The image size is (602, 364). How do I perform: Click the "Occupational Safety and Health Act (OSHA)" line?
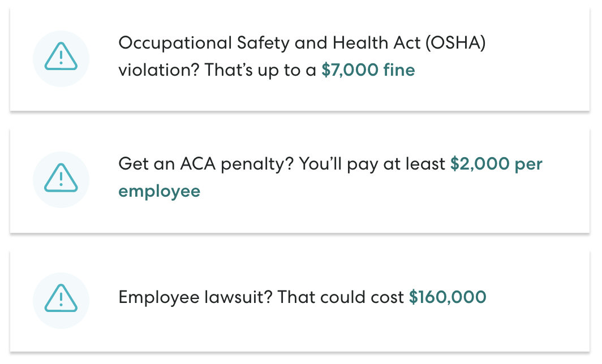coord(302,43)
